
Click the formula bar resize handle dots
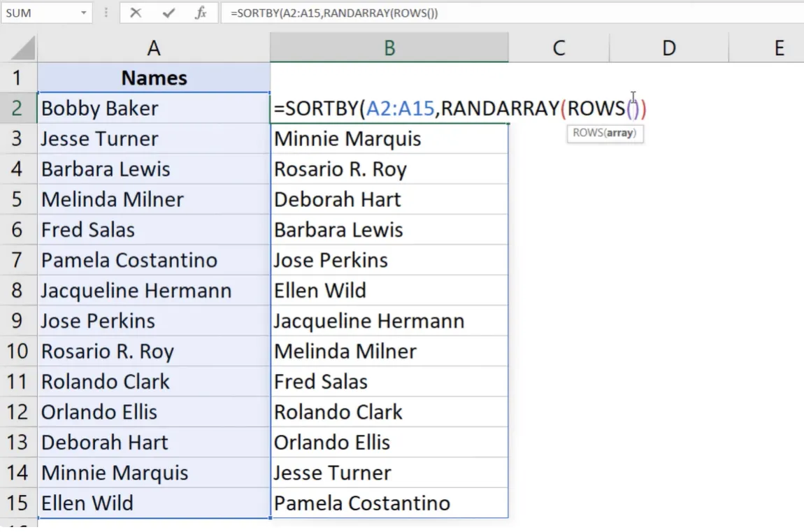pyautogui.click(x=106, y=13)
